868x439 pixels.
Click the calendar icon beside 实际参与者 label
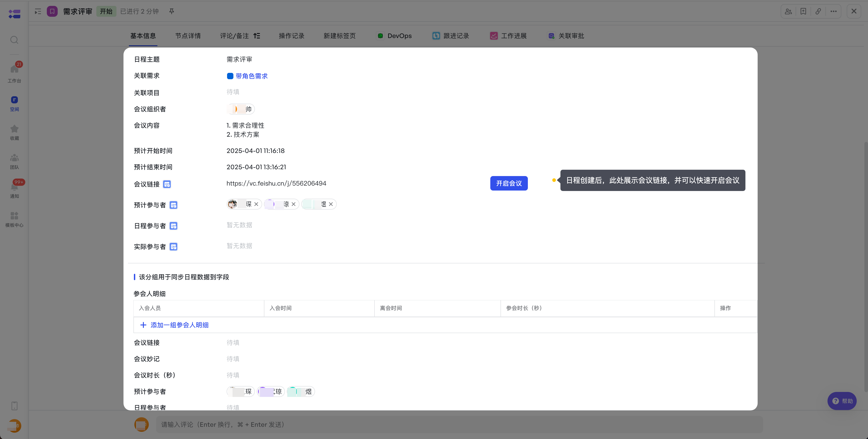173,247
